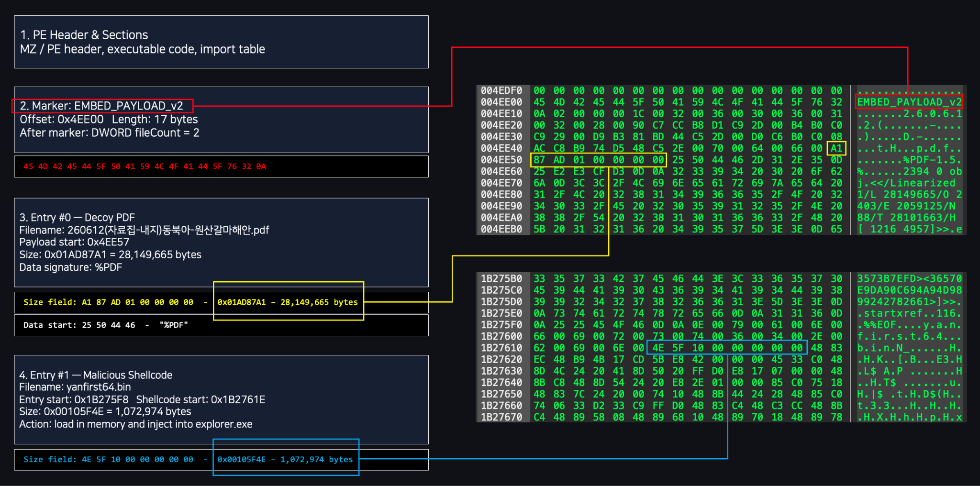
Task: Select 'MZ / PE header, executable code, import table' line
Action: point(143,49)
